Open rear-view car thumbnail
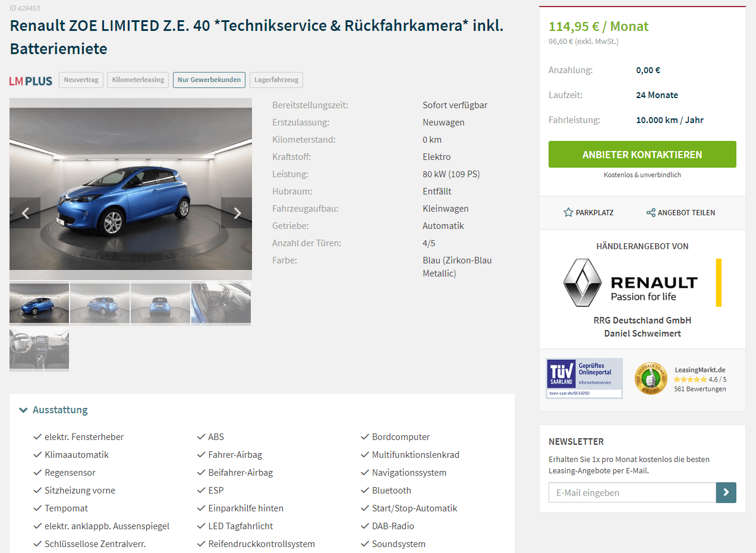This screenshot has height=553, width=756. coord(160,303)
